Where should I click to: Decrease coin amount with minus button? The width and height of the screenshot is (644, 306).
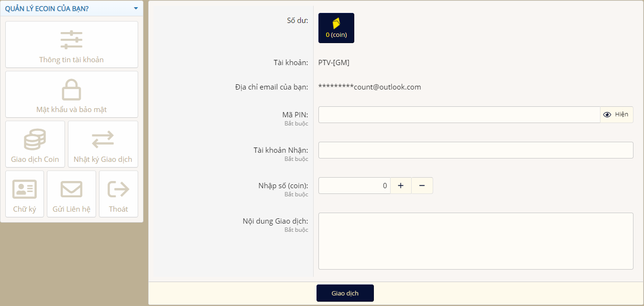(422, 186)
